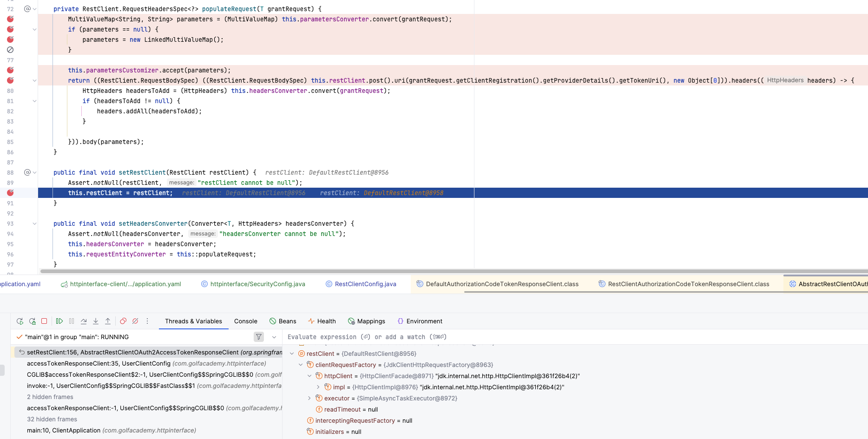Expand the executor variable node
The width and height of the screenshot is (868, 439).
pos(309,398)
